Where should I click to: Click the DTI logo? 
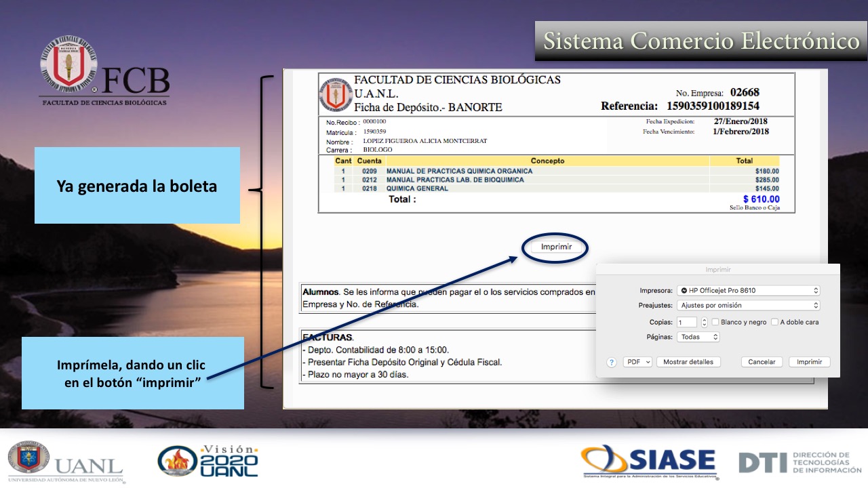coord(800,462)
